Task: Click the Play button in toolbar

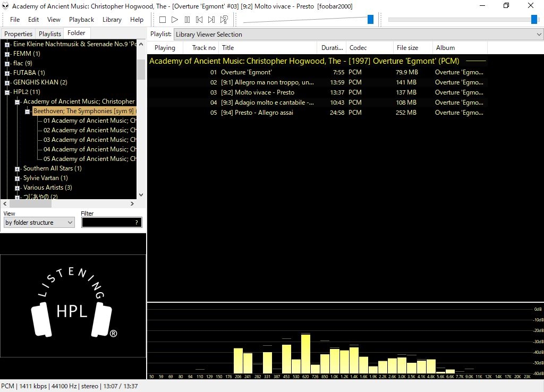Action: click(175, 20)
